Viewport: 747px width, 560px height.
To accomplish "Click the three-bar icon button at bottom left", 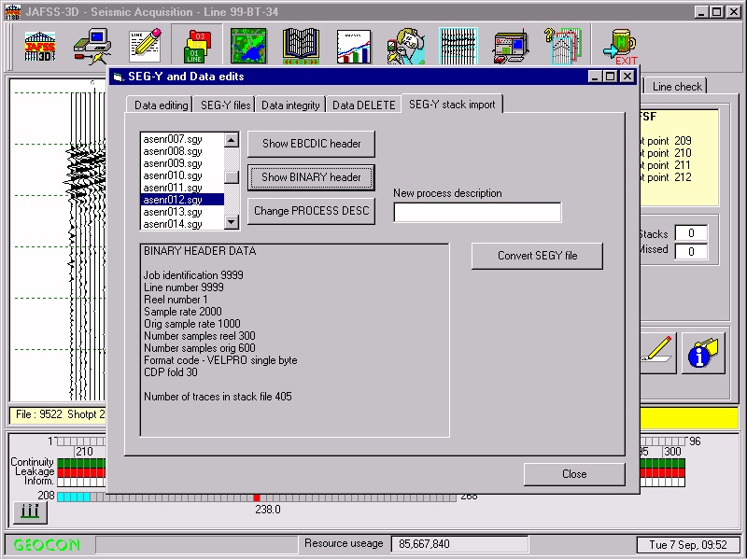I will 30,511.
